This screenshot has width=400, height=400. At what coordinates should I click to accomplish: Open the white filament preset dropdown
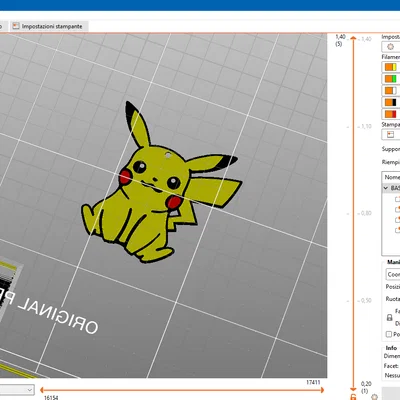(391, 91)
